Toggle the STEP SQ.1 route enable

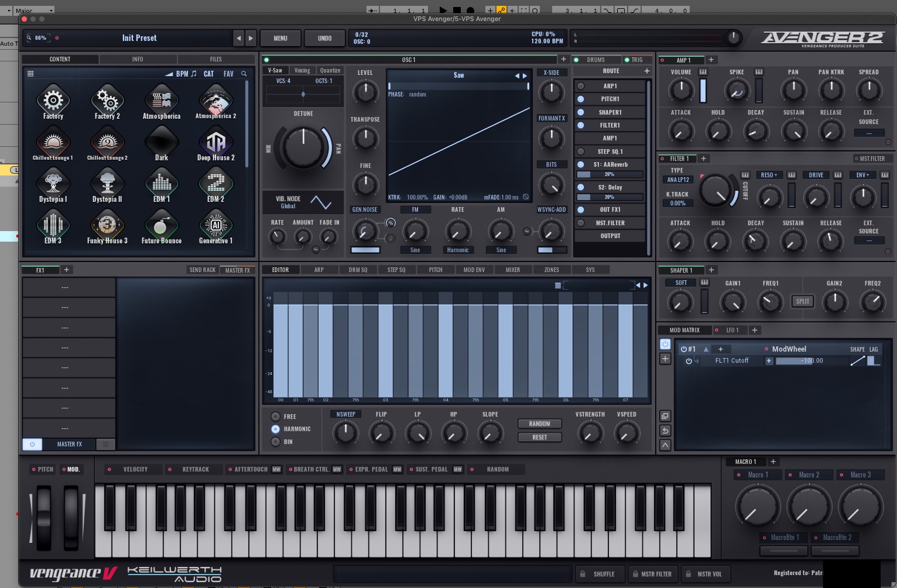point(581,152)
